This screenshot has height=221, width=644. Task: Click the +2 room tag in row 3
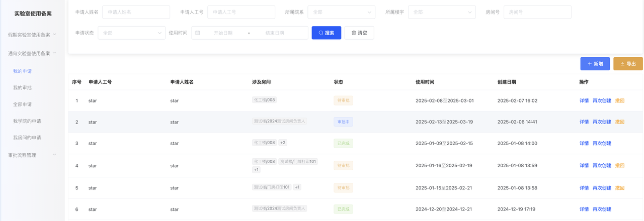tap(283, 143)
